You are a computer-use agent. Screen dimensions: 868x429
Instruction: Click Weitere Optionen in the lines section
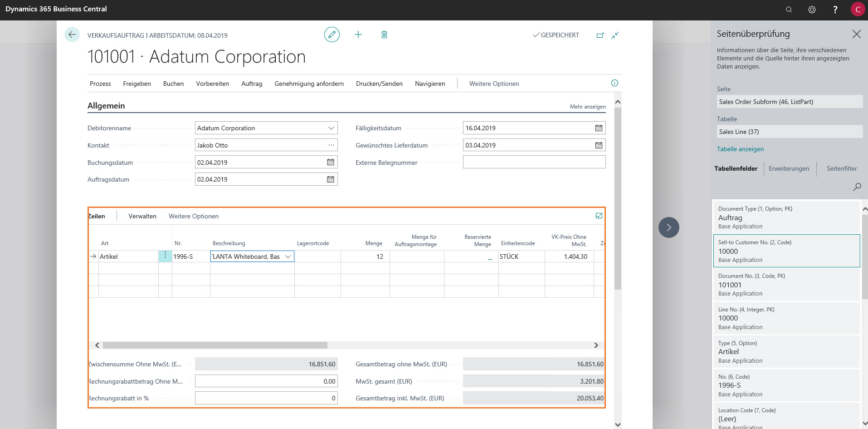[194, 216]
